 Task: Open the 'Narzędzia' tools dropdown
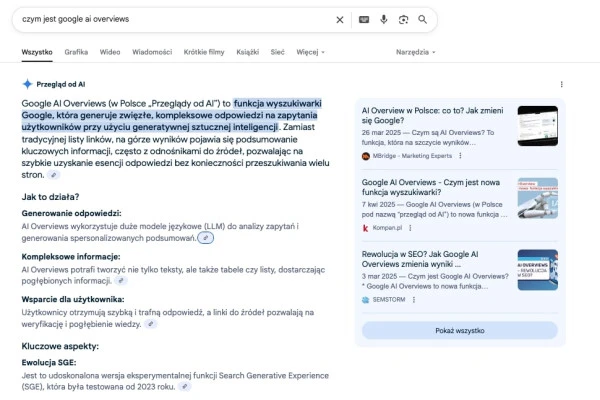pos(415,52)
